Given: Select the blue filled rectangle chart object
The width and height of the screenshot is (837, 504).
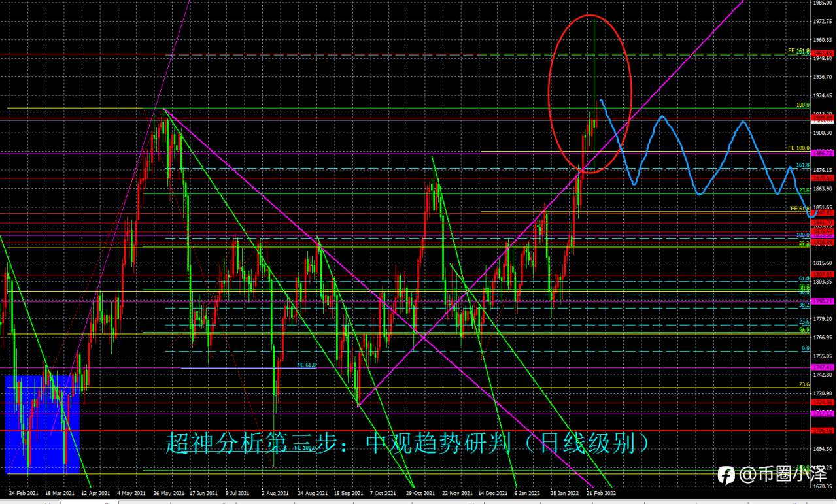Looking at the screenshot, I should click(x=43, y=424).
